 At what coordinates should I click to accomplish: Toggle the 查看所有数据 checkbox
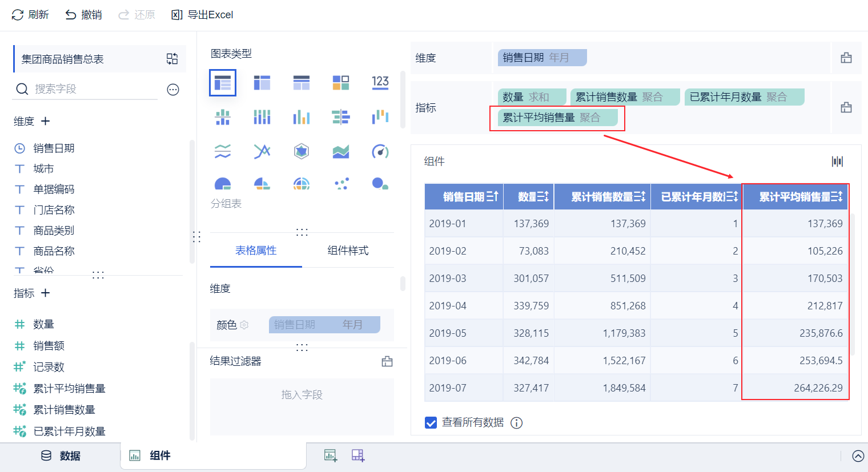coord(431,422)
